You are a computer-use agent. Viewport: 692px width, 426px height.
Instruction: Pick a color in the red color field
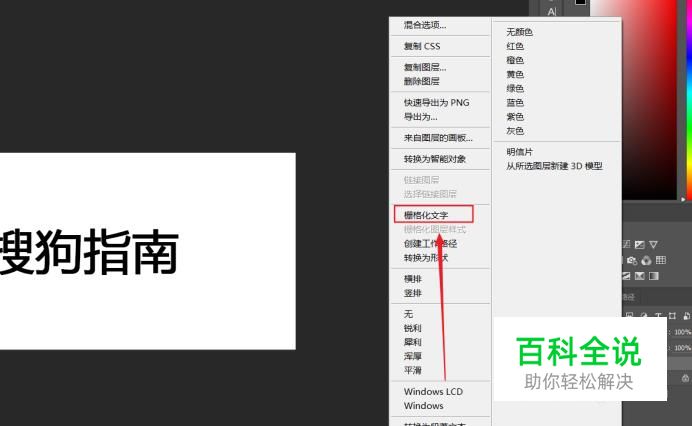click(649, 99)
